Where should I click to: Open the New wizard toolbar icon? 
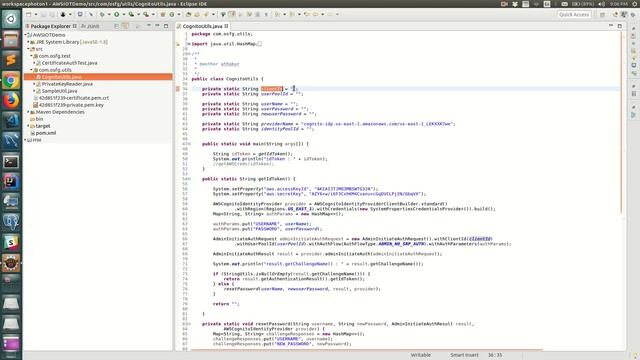point(28,14)
